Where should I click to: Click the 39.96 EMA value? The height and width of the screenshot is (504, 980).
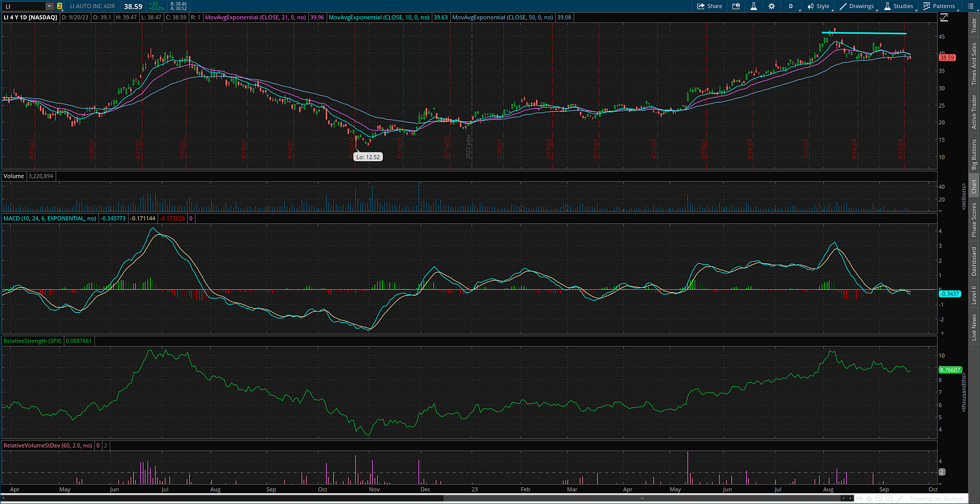coord(316,17)
